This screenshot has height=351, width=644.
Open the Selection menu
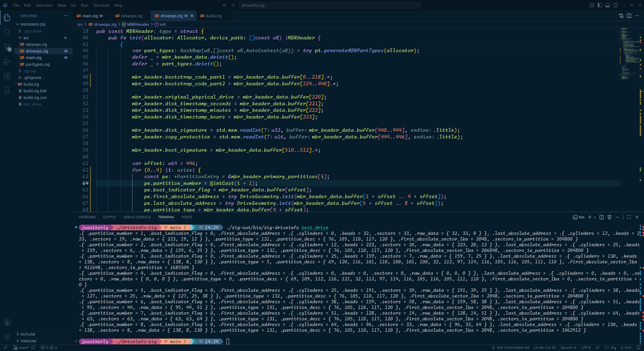pyautogui.click(x=44, y=5)
